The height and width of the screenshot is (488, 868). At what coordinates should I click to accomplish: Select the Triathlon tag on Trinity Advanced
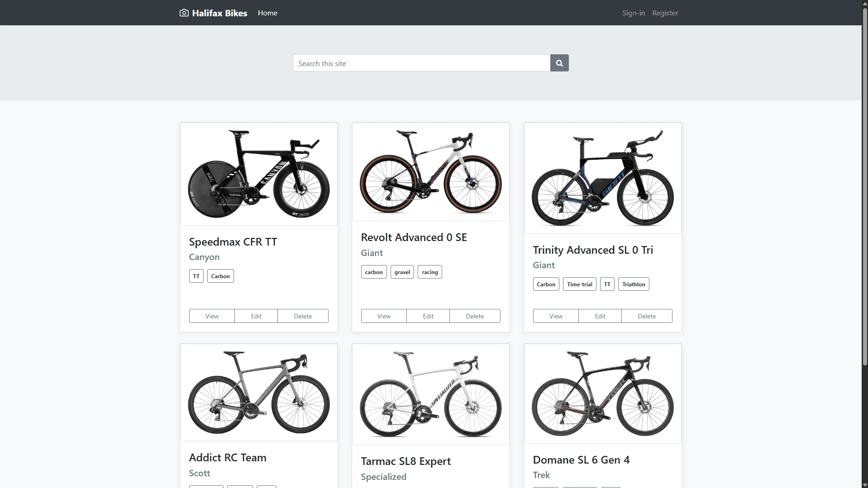(x=633, y=284)
